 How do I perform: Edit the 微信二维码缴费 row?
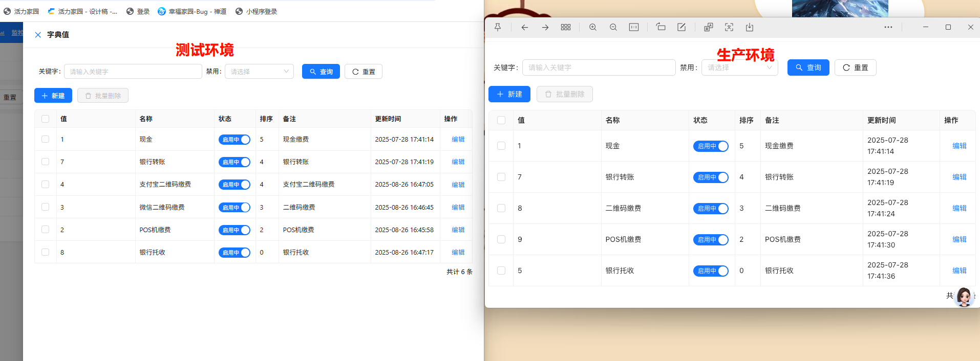[x=458, y=207]
